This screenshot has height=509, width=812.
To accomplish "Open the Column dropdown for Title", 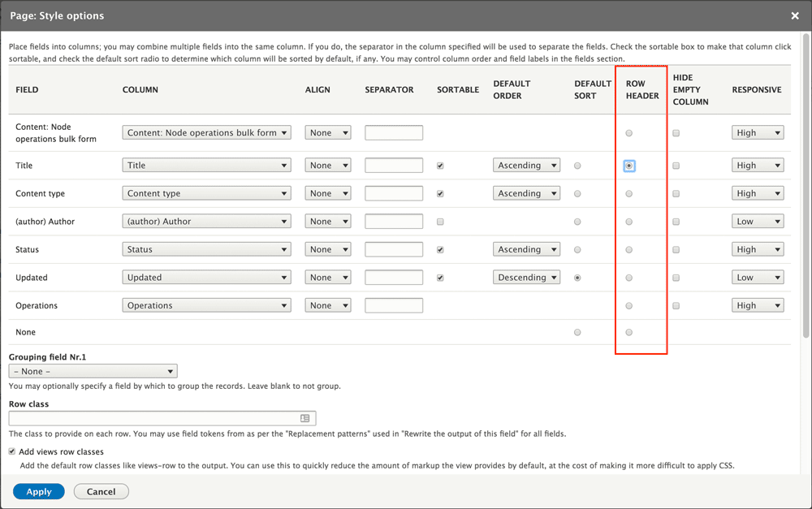I will pyautogui.click(x=206, y=165).
